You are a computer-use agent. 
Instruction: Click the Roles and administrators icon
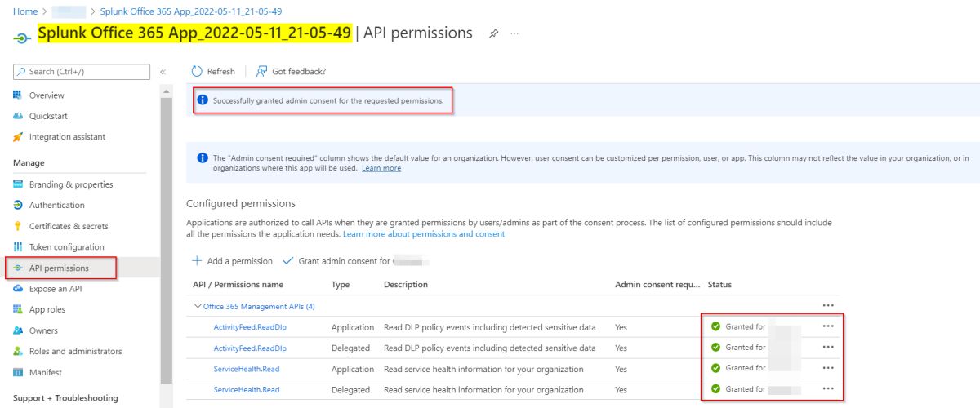(18, 351)
